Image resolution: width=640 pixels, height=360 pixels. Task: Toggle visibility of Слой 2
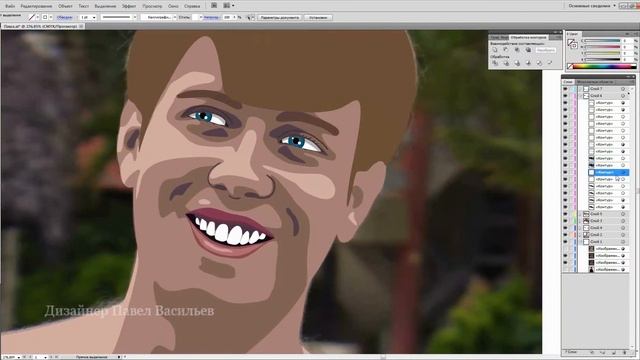(565, 235)
